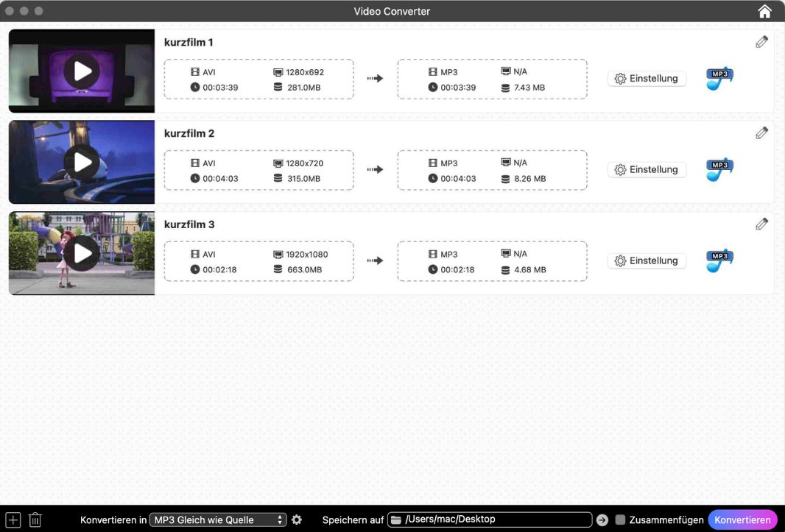Viewport: 785px width, 532px height.
Task: Click the Home icon in the title bar
Action: point(764,10)
